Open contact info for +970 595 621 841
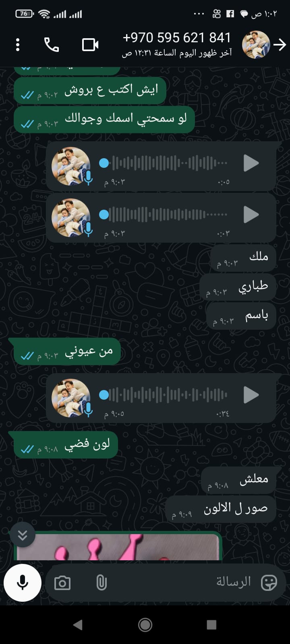Image resolution: width=290 pixels, height=644 pixels. pyautogui.click(x=177, y=44)
